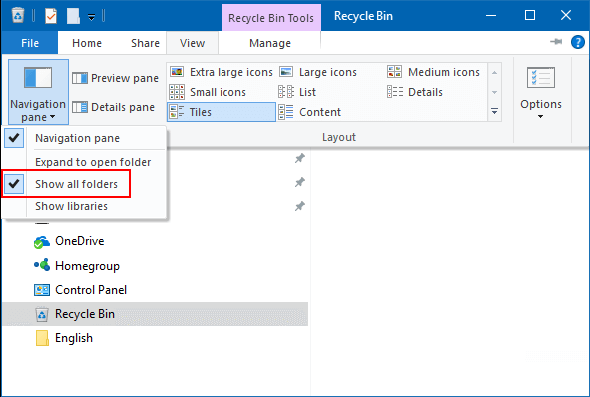590x397 pixels.
Task: Open the File tab
Action: click(30, 43)
